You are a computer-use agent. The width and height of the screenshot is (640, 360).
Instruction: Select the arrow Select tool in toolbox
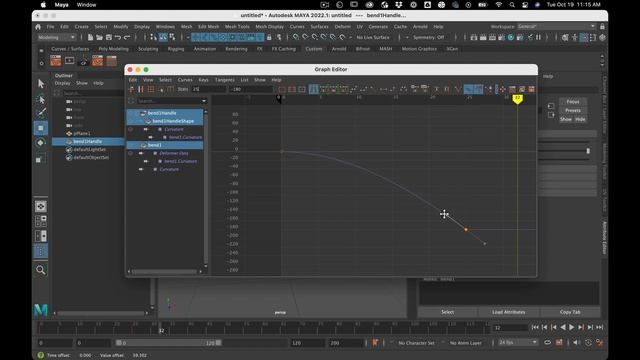(x=41, y=84)
